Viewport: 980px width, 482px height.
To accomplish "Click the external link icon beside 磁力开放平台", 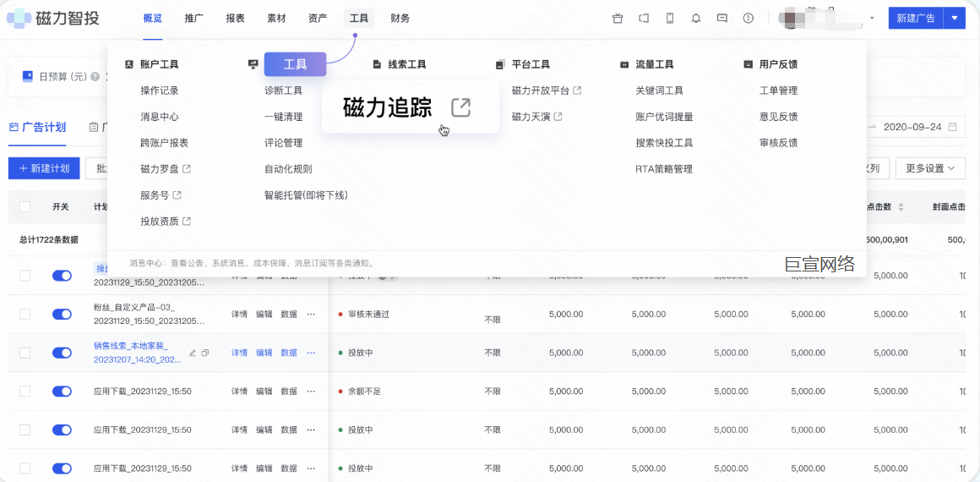I will point(578,90).
